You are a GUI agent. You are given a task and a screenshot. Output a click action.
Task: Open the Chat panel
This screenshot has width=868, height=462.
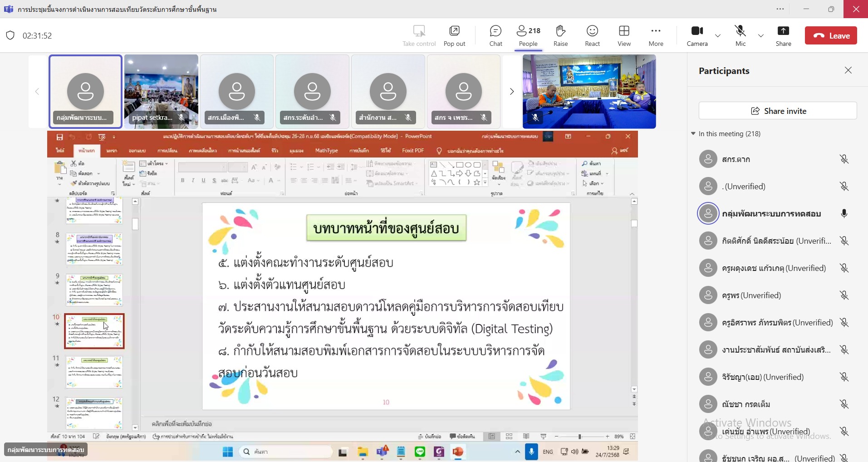[495, 36]
